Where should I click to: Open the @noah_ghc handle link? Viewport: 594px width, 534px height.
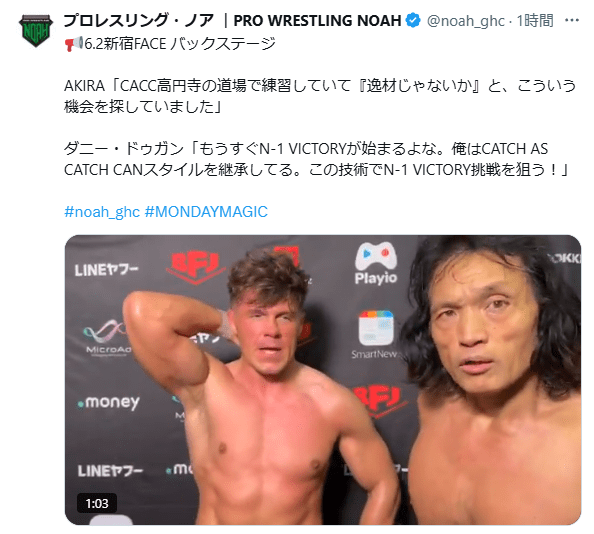466,20
